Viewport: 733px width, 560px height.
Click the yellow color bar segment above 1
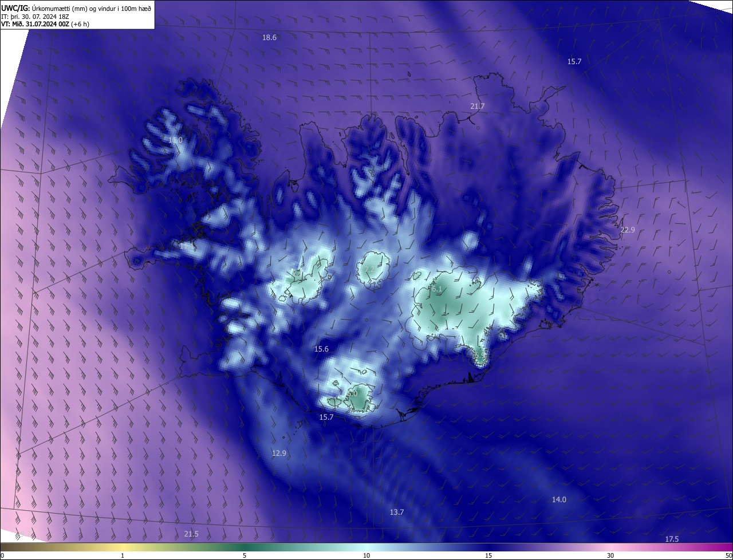coord(123,547)
